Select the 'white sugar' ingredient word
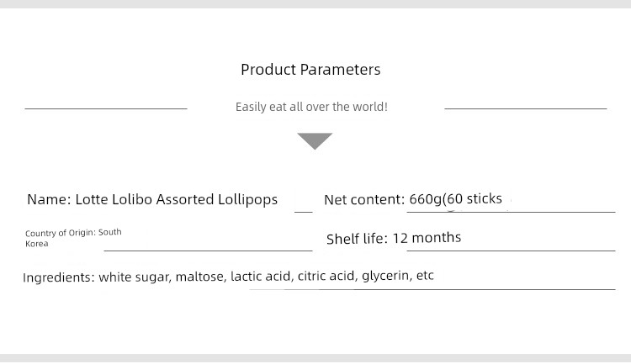The image size is (631, 364). (x=135, y=277)
